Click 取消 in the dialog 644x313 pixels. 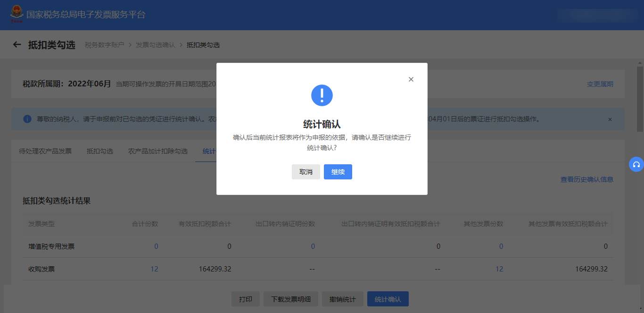305,172
